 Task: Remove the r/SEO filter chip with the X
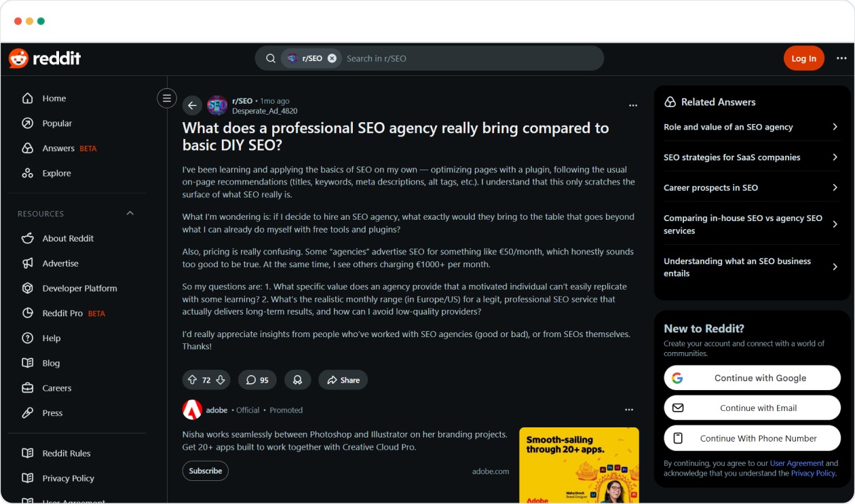[331, 58]
